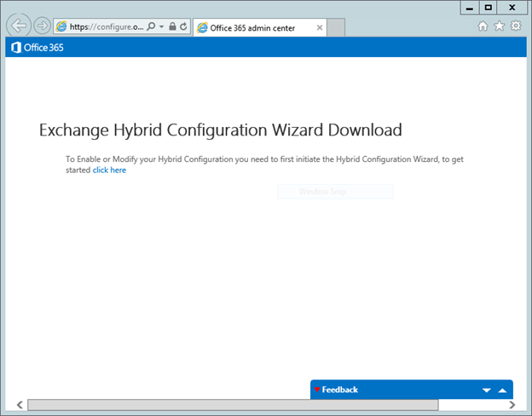532x416 pixels.
Task: Click the Feedback label
Action: (339, 390)
